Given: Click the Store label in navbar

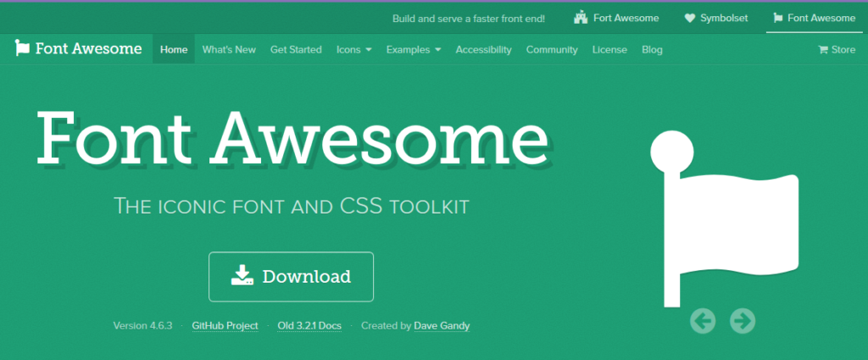Looking at the screenshot, I should pyautogui.click(x=843, y=50).
